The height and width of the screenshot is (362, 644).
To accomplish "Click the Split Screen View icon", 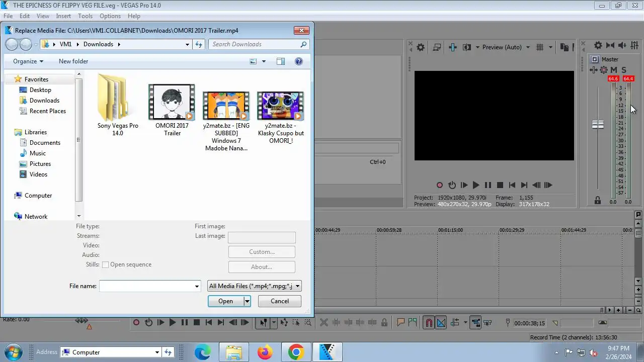I will pyautogui.click(x=466, y=47).
